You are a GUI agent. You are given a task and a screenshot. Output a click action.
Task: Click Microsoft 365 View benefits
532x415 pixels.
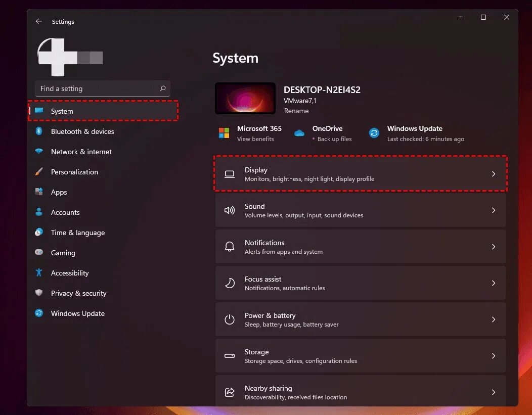pos(255,139)
